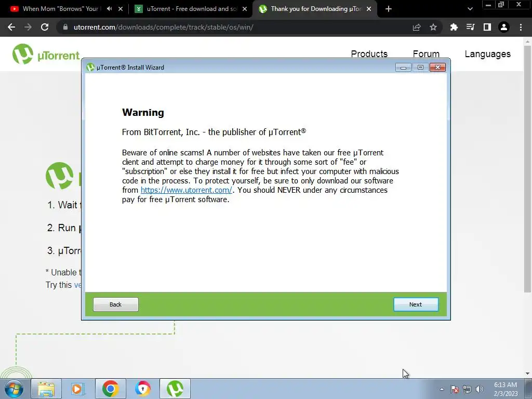Mute the YouTube tab via its speaker icon
The width and height of the screenshot is (532, 399).
tap(109, 9)
